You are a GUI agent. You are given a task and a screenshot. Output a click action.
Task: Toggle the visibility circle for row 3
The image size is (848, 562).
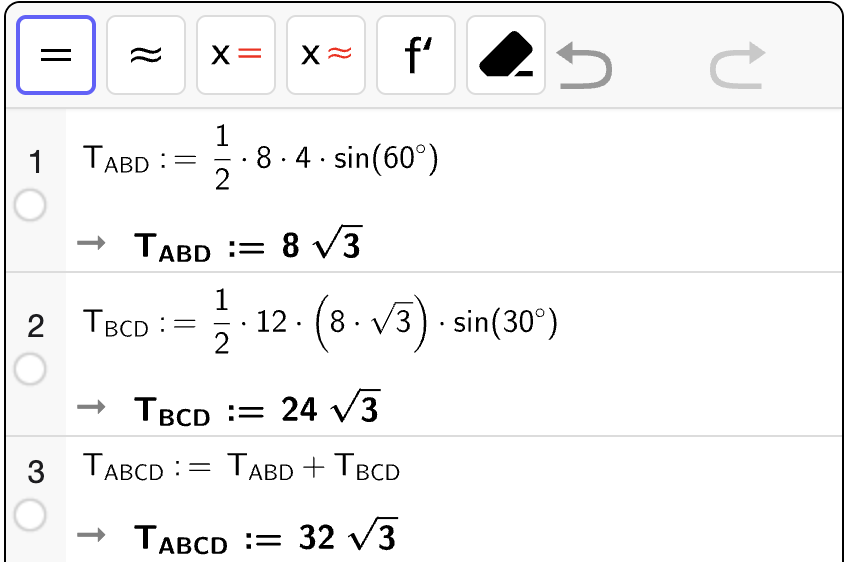(31, 515)
